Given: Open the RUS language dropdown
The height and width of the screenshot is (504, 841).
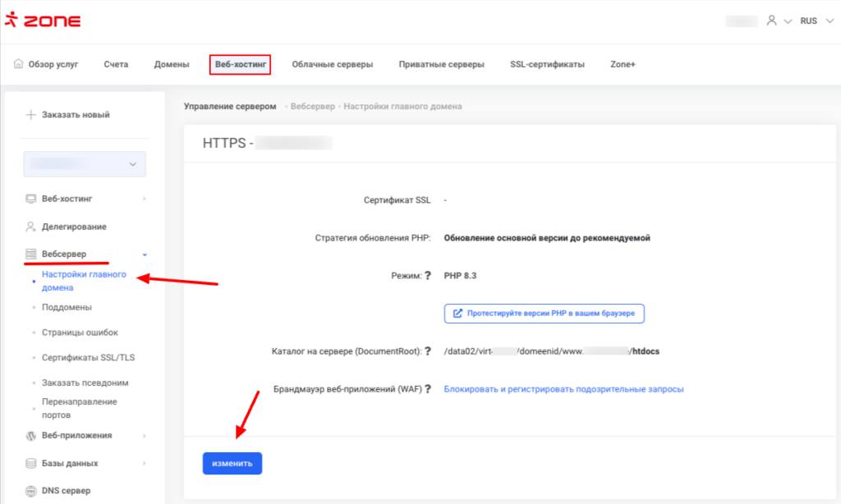Looking at the screenshot, I should (x=814, y=21).
